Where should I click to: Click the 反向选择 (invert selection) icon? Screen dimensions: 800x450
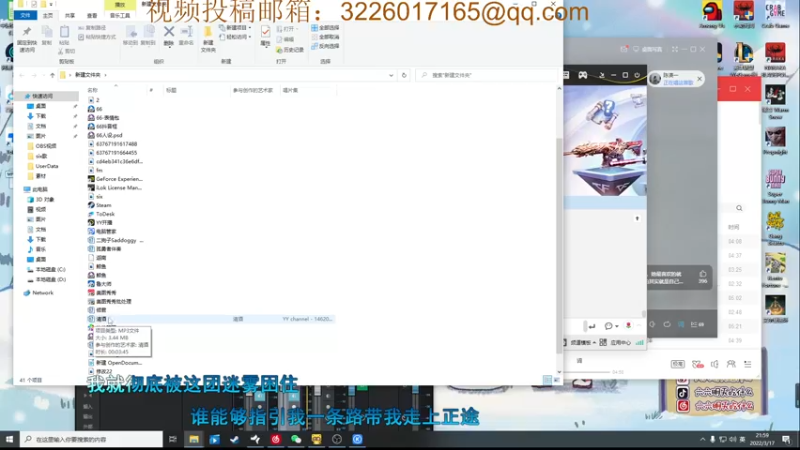coord(314,46)
